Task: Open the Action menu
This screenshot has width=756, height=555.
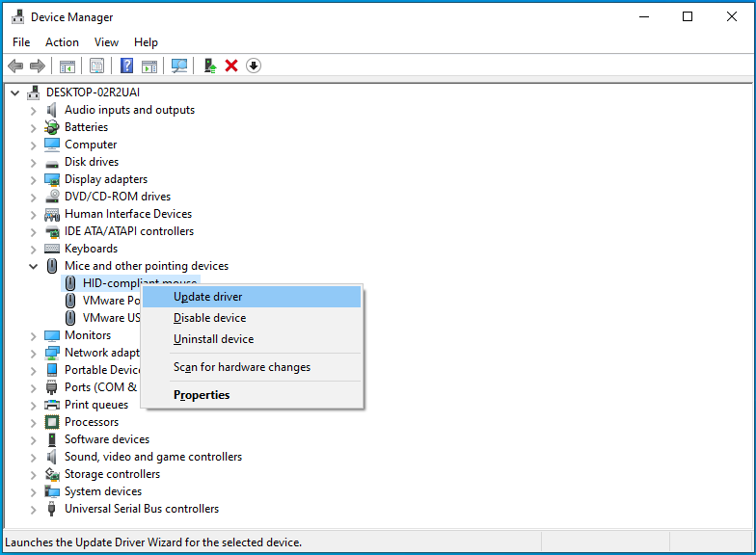Action: coord(62,42)
